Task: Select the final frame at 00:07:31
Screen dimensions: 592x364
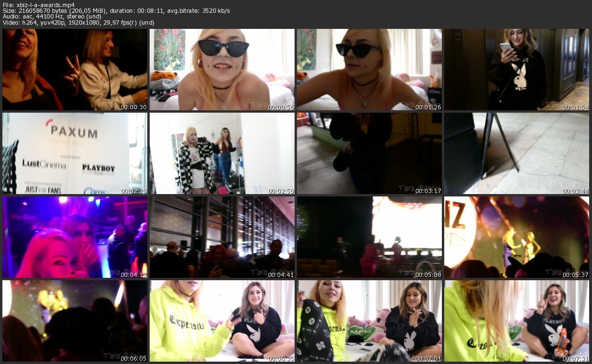Action: (517, 321)
